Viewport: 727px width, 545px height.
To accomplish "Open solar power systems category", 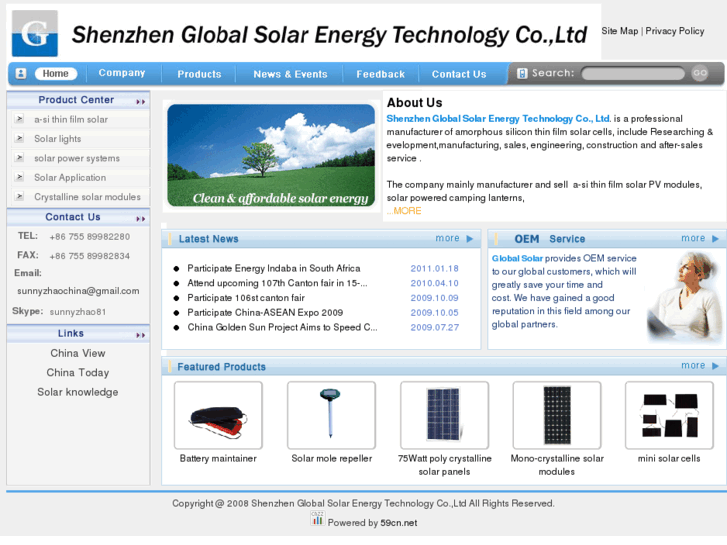I will tap(77, 158).
